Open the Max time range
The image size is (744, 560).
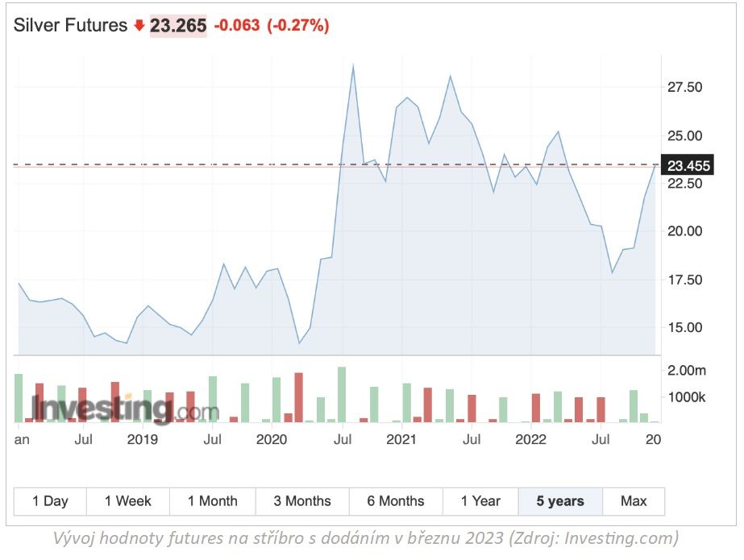click(634, 501)
